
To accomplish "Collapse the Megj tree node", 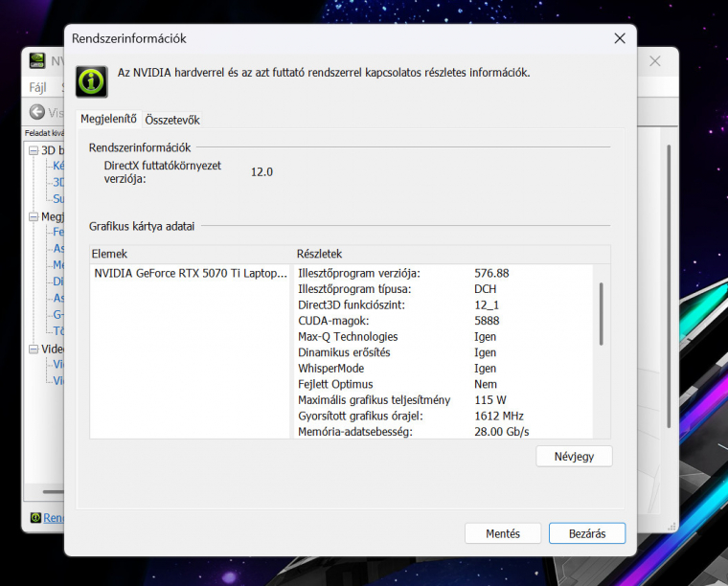I will click(34, 216).
